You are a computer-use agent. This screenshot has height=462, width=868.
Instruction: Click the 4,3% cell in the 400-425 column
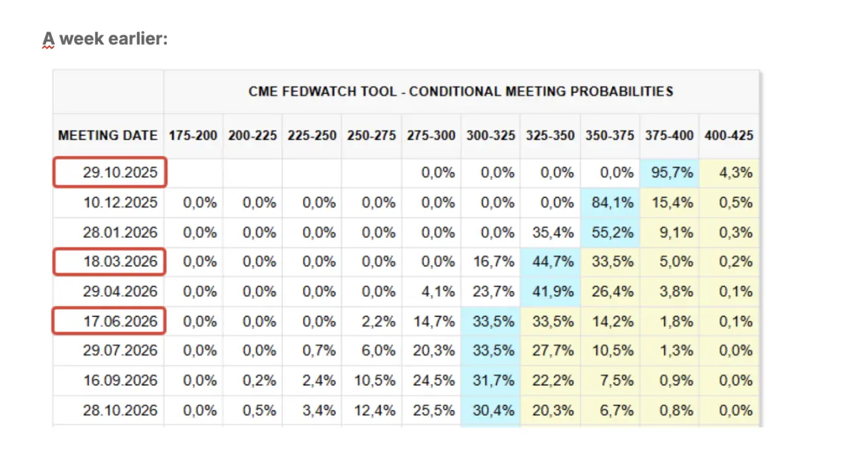pyautogui.click(x=729, y=173)
